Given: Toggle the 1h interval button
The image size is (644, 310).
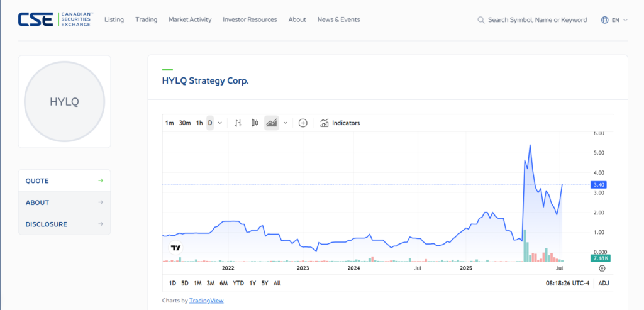Looking at the screenshot, I should (199, 123).
